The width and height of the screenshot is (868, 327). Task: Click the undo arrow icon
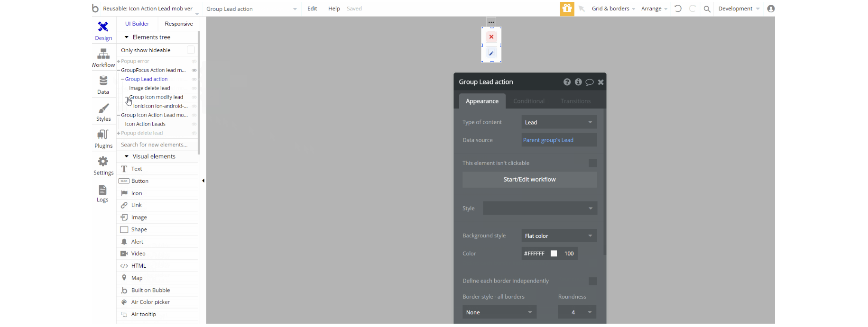pyautogui.click(x=678, y=9)
